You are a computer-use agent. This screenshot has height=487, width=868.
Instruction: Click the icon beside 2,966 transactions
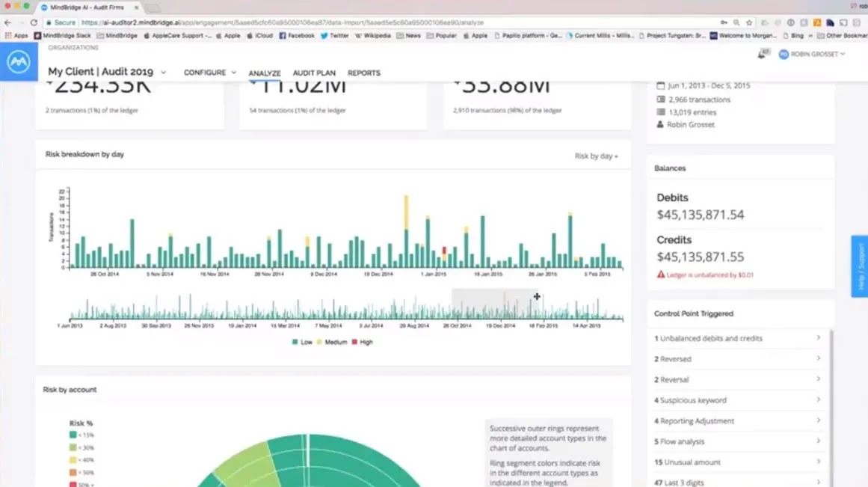point(660,99)
